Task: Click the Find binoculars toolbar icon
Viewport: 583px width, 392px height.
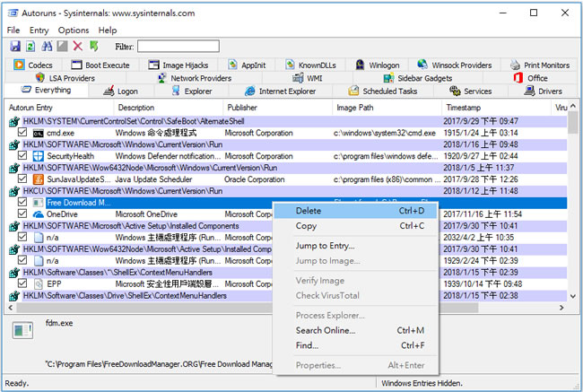Action: (47, 46)
